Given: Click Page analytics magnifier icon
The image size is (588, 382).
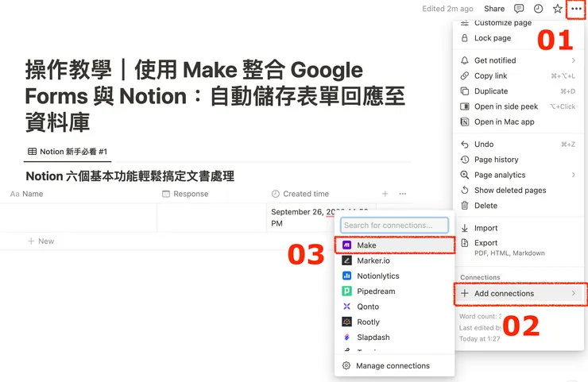Looking at the screenshot, I should [464, 175].
